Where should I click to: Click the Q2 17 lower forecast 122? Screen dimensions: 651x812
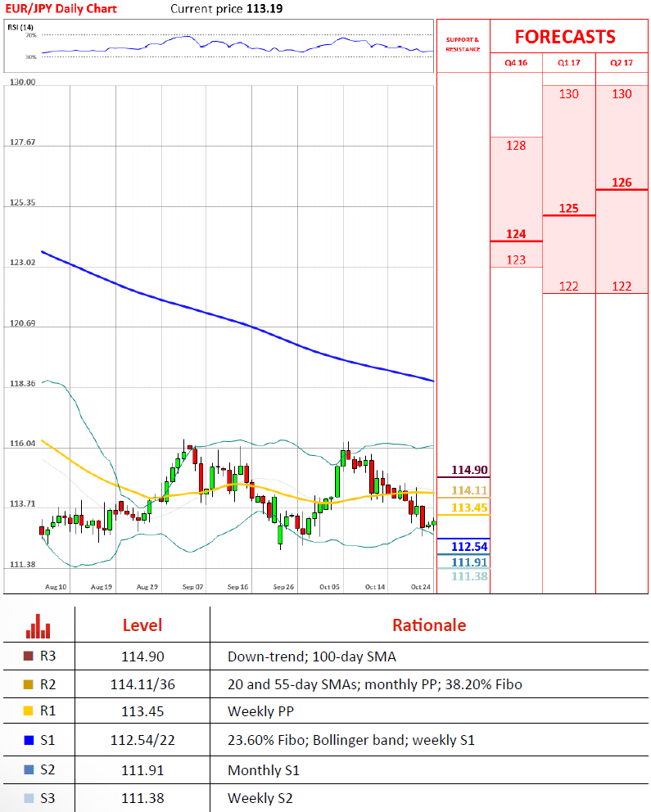point(622,286)
